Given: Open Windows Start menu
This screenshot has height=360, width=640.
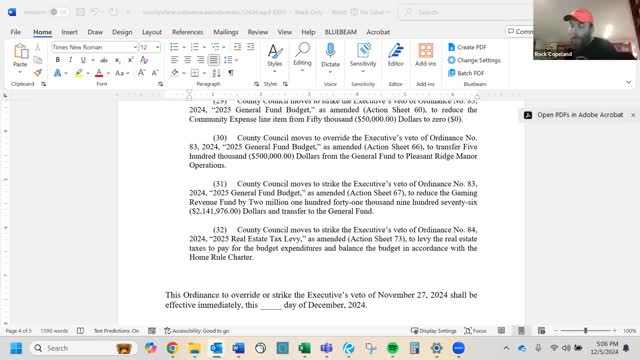Looking at the screenshot, I should 16,348.
